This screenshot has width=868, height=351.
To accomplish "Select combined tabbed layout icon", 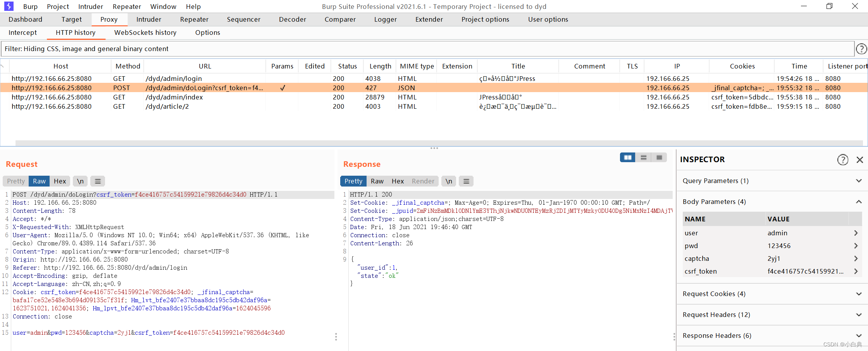I will click(x=659, y=158).
